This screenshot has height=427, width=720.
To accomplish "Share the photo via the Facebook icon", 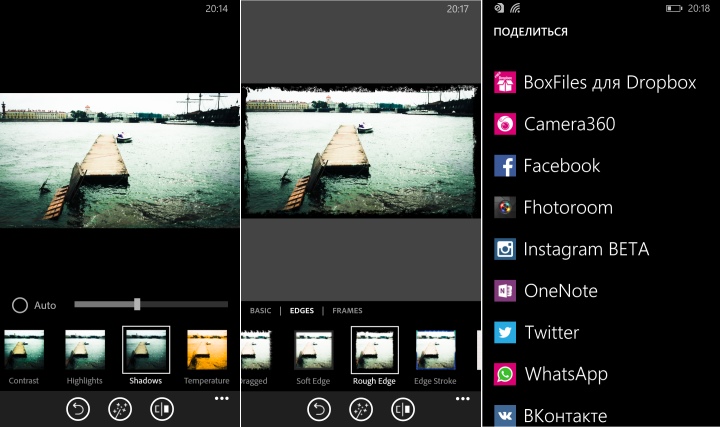I will click(x=505, y=166).
